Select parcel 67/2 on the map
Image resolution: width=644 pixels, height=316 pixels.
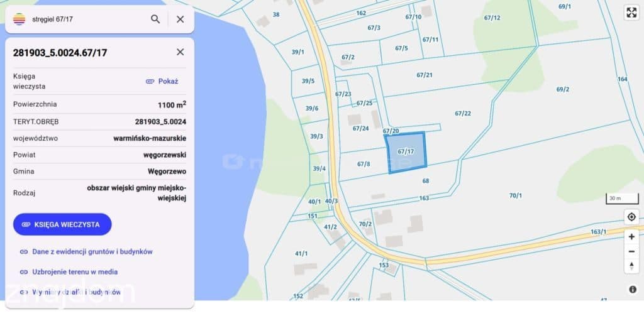point(348,57)
